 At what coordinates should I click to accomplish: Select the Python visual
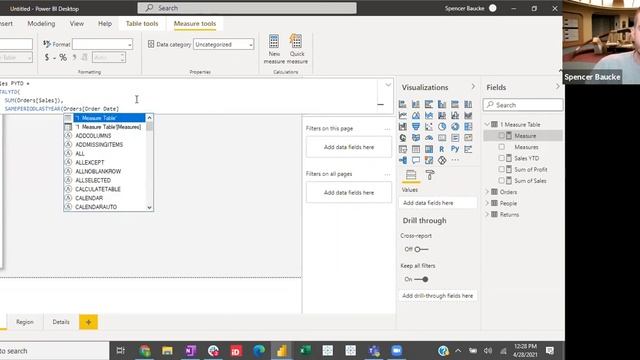[455, 149]
